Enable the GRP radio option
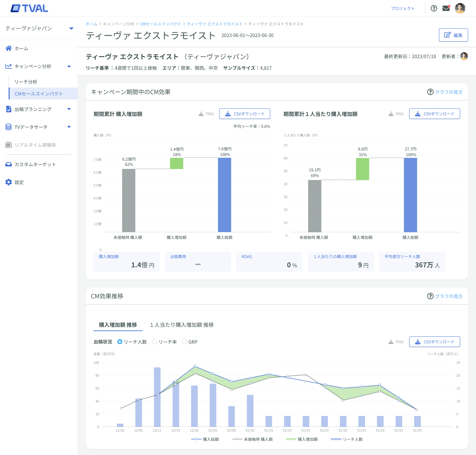 [x=185, y=342]
